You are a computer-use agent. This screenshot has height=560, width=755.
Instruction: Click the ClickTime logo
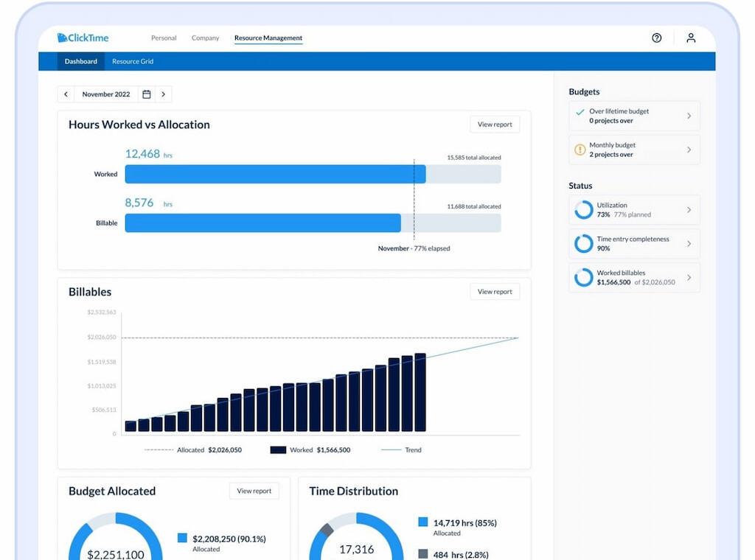tap(83, 38)
